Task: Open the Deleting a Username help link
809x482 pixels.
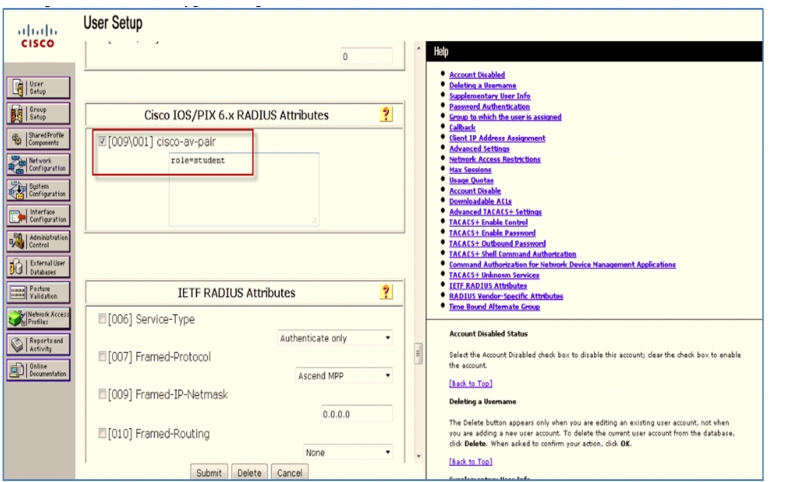Action: pyautogui.click(x=482, y=85)
